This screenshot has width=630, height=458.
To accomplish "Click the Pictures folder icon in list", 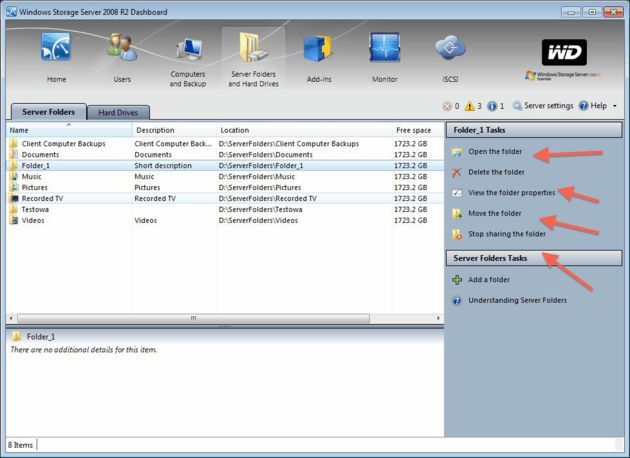I will coord(14,187).
